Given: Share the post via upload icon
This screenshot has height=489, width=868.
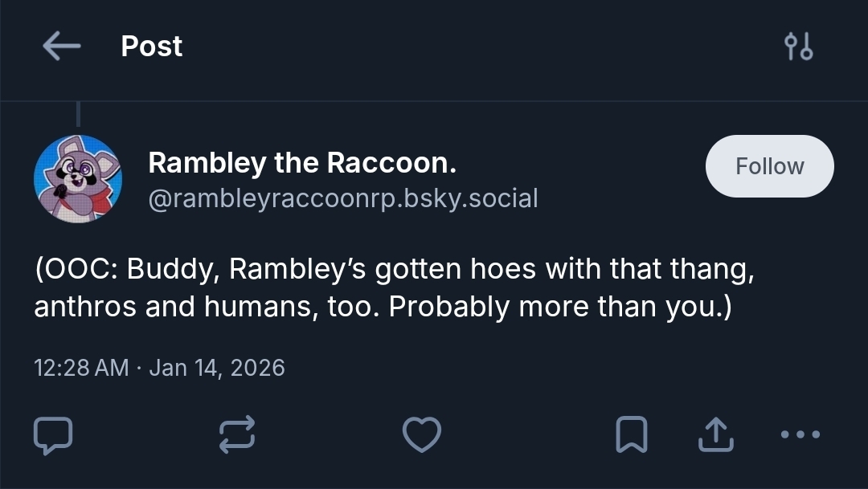Looking at the screenshot, I should point(714,435).
